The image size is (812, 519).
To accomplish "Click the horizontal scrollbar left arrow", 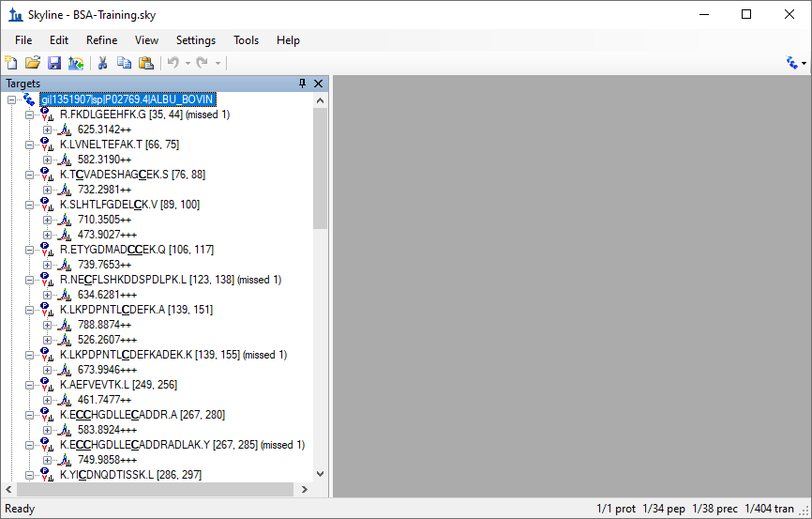I will pos(8,490).
